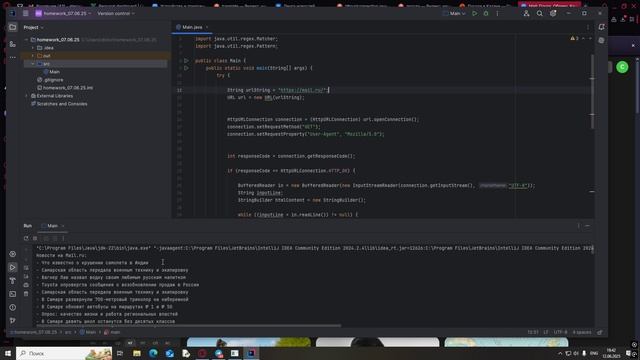Viewport: 640px width, 360px height.
Task: Run class Main from the gutter arrow
Action: (186, 61)
